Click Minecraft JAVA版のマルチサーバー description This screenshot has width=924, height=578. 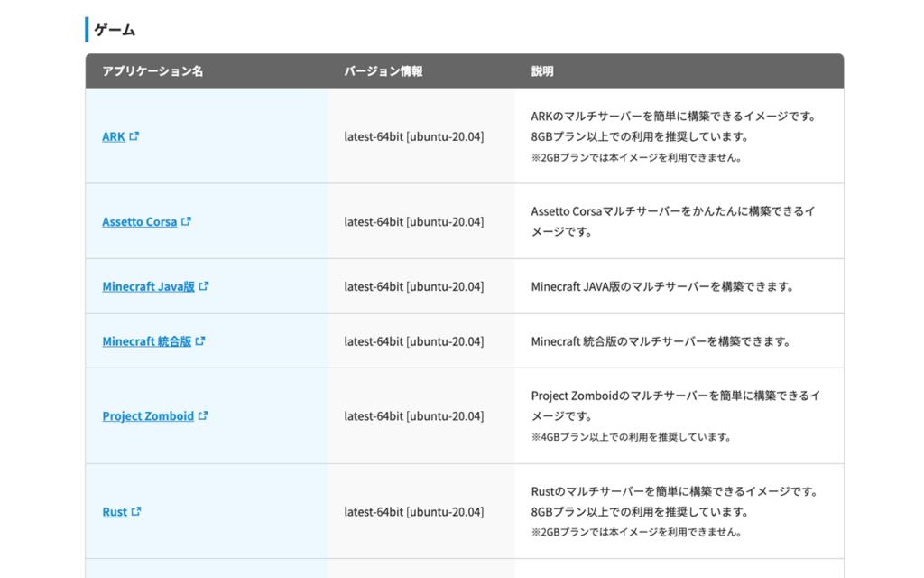663,286
